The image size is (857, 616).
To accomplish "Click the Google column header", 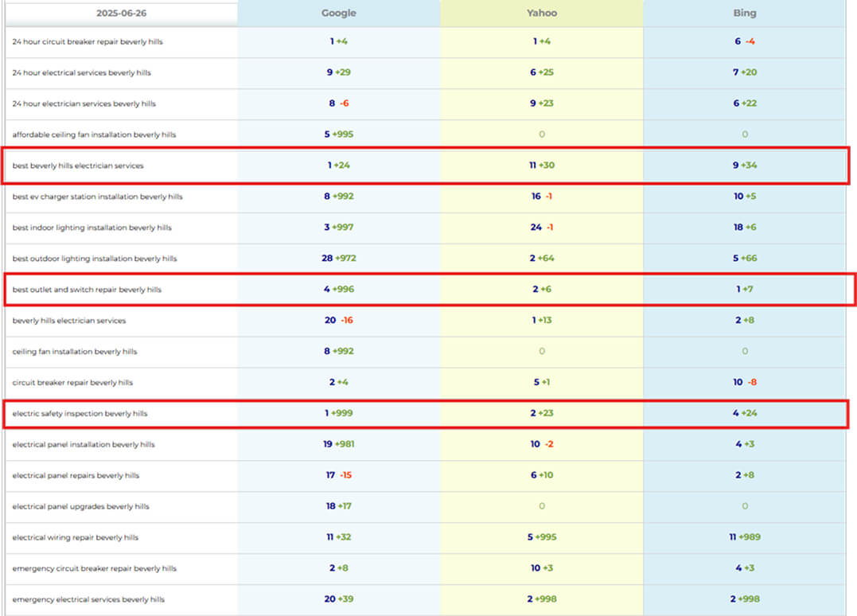I will pyautogui.click(x=338, y=13).
